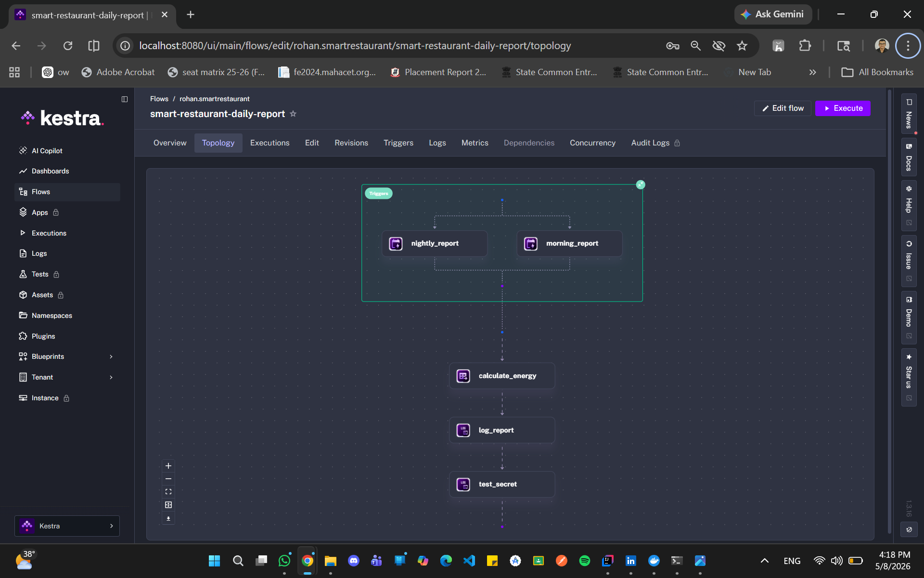This screenshot has width=924, height=578.
Task: Click the test_secret task node
Action: point(502,484)
